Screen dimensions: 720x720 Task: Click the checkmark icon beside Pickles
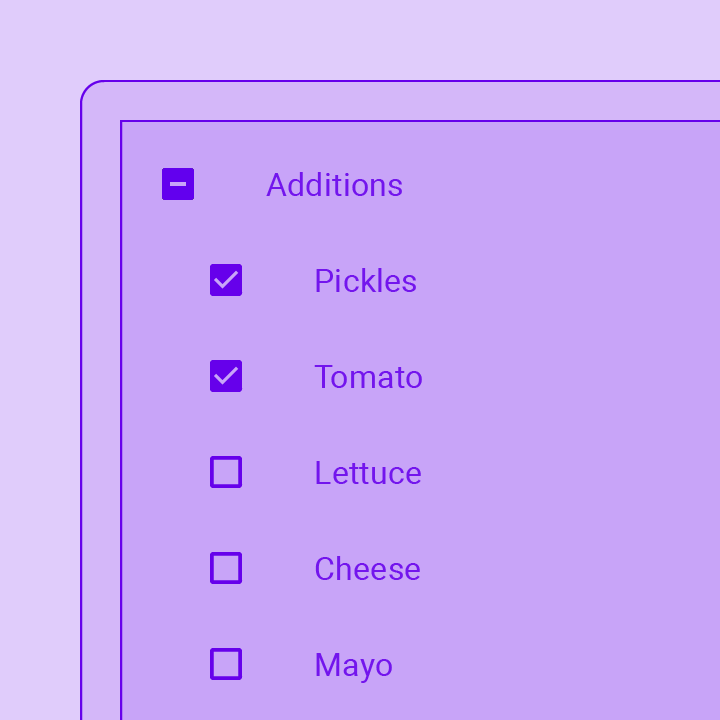(x=226, y=280)
